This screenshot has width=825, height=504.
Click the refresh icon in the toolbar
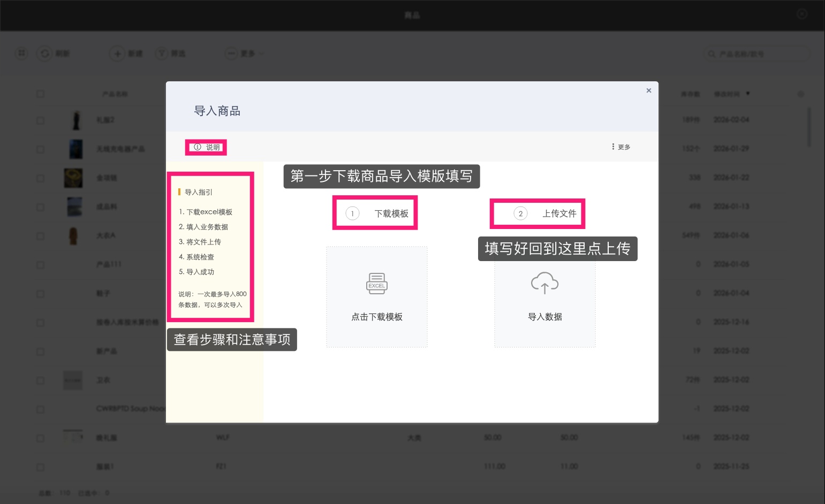click(44, 54)
